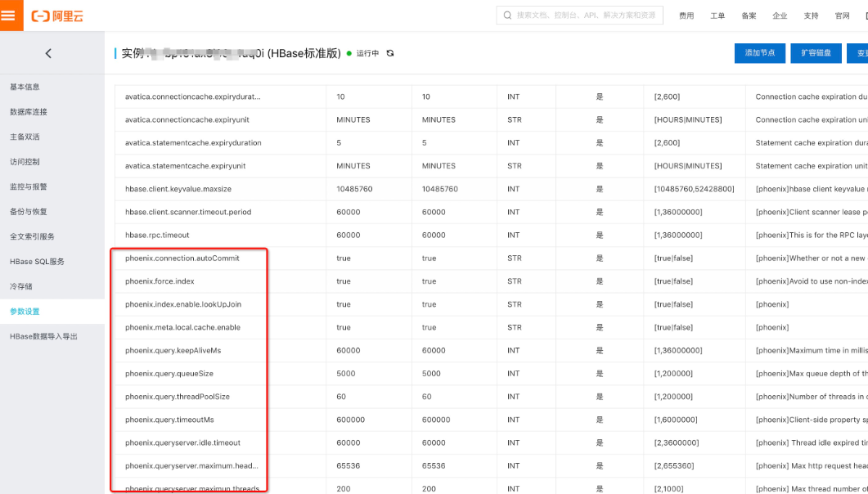Image resolution: width=868 pixels, height=494 pixels.
Task: Go to 备份与恢复 in the sidebar
Action: pyautogui.click(x=29, y=211)
